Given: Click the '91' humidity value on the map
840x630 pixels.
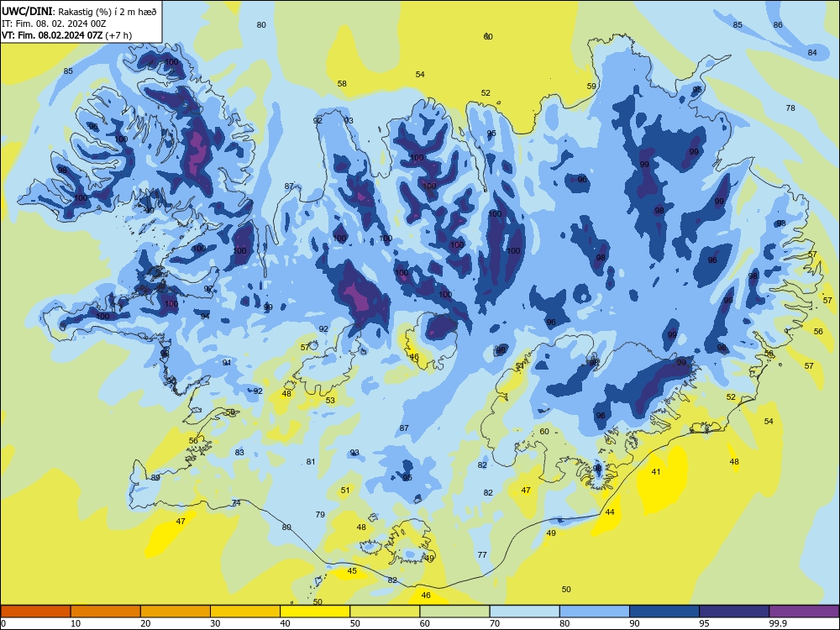Looking at the screenshot, I should tap(227, 363).
